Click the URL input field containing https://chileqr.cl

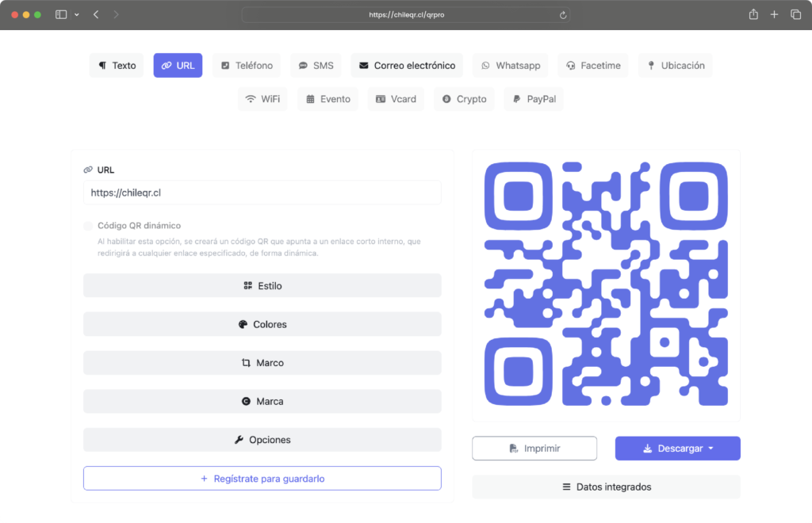(x=262, y=193)
